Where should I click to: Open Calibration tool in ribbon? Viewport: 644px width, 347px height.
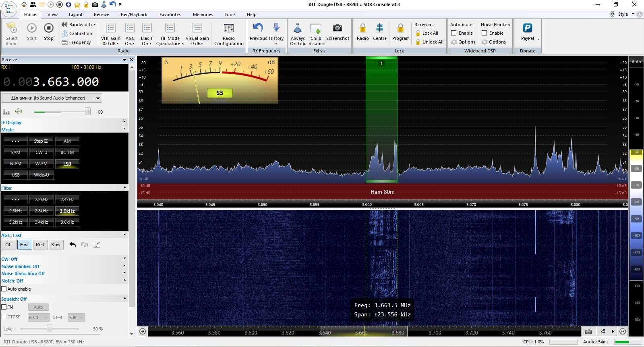(x=77, y=33)
